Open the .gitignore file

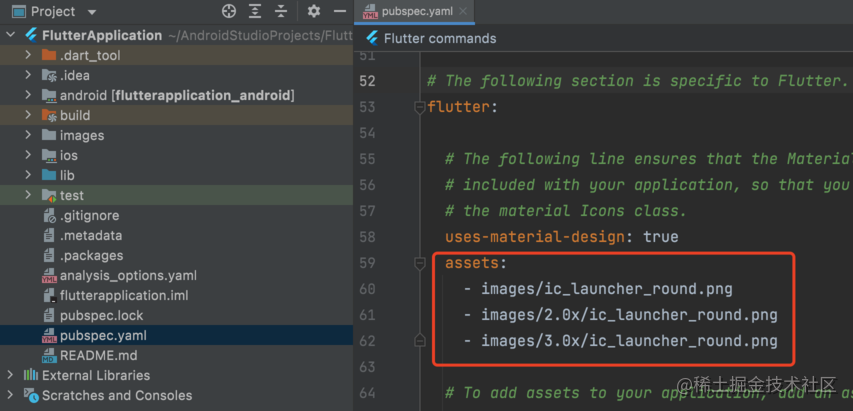click(x=89, y=215)
